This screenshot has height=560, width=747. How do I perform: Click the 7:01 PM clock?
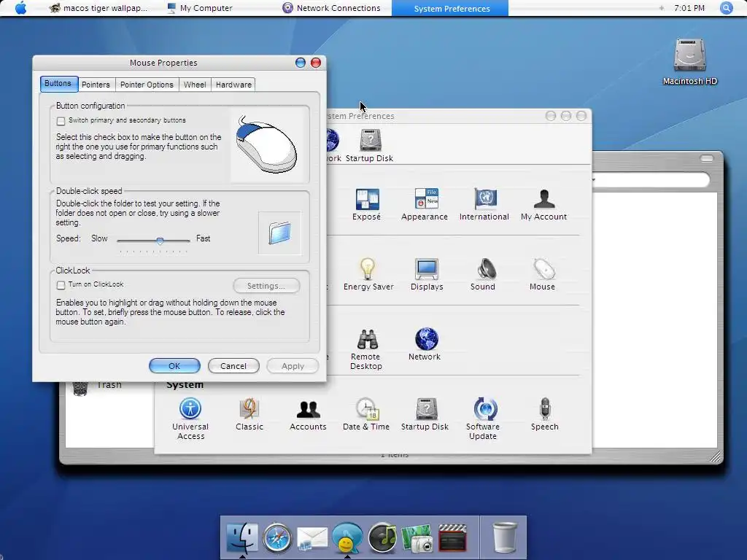(689, 8)
